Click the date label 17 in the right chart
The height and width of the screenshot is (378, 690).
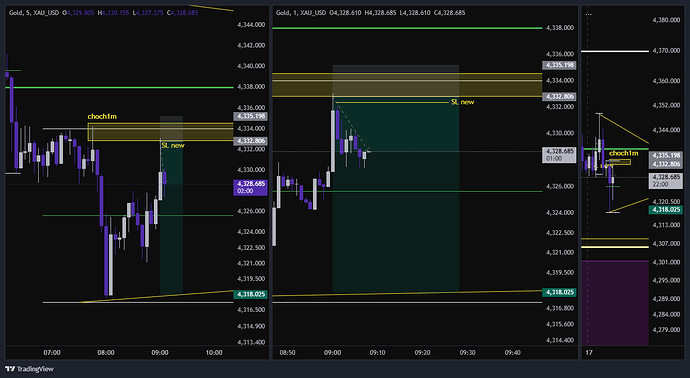coord(588,352)
